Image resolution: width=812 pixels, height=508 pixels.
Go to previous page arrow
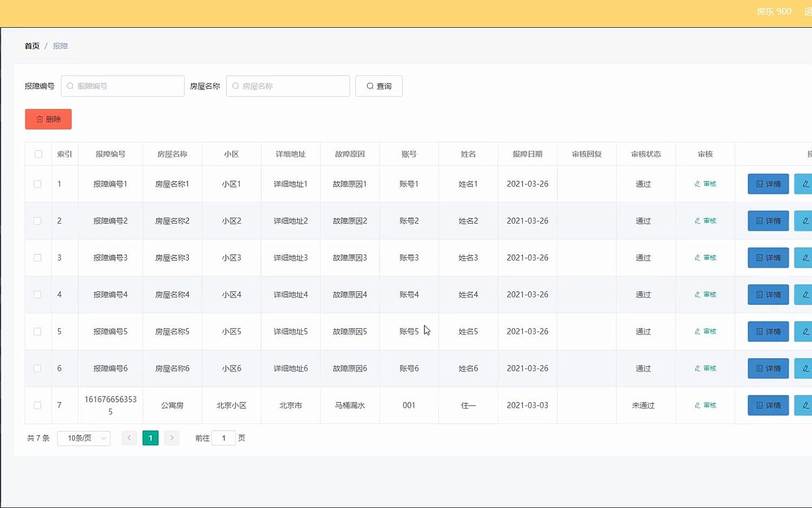coord(129,438)
